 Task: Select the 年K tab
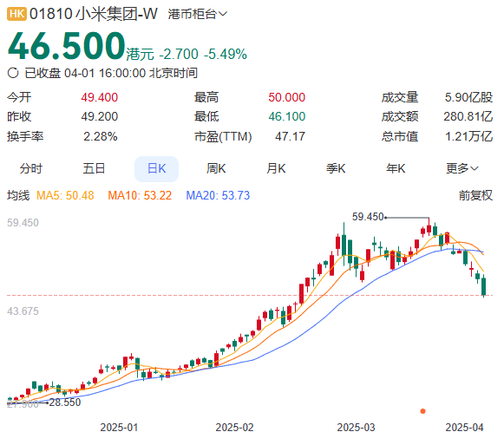coord(396,168)
